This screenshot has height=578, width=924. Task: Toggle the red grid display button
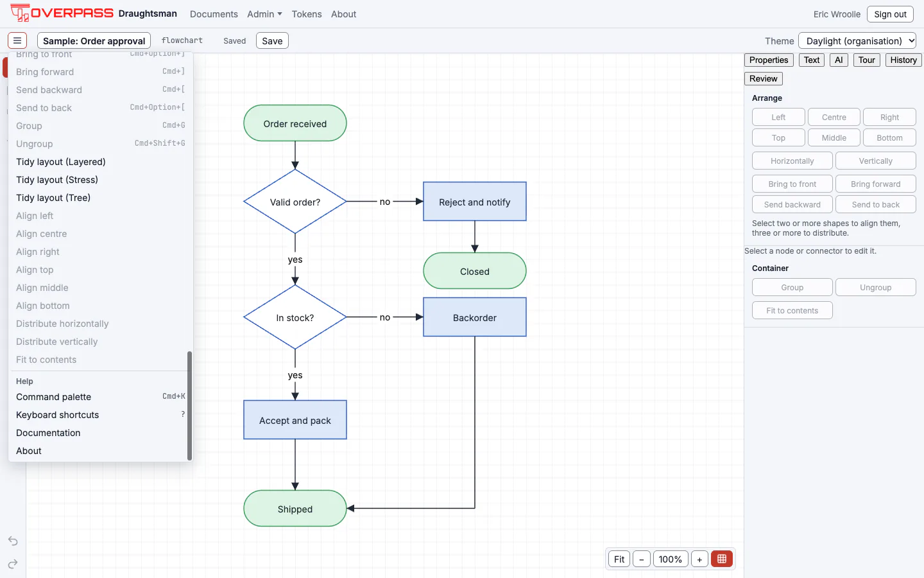pyautogui.click(x=721, y=559)
